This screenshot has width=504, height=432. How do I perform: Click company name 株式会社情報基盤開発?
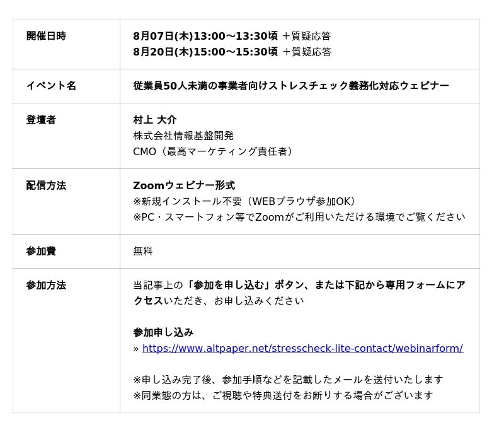tap(183, 136)
